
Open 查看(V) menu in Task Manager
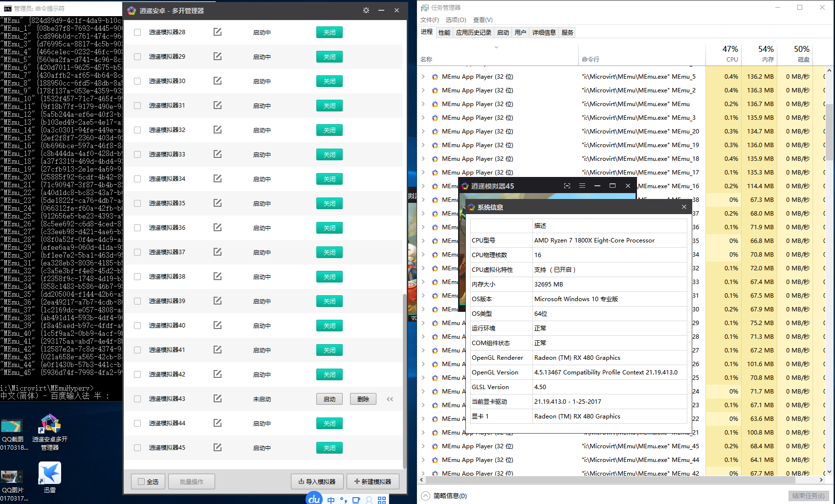tap(483, 20)
